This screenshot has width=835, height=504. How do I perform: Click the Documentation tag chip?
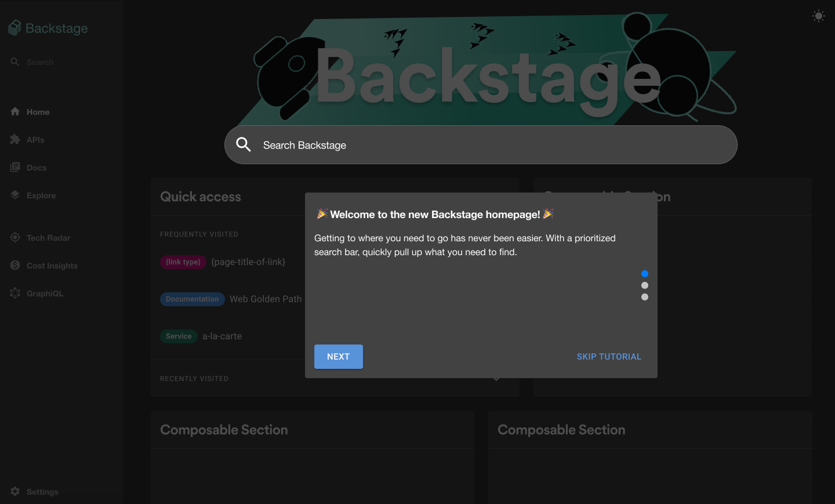(193, 299)
